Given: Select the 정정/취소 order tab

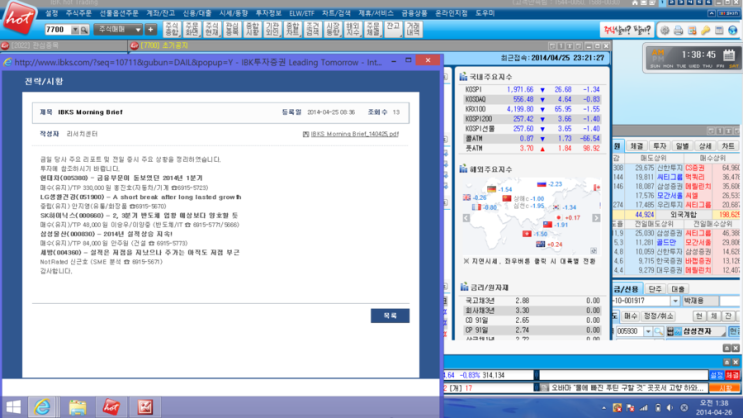Looking at the screenshot, I should click(x=658, y=316).
